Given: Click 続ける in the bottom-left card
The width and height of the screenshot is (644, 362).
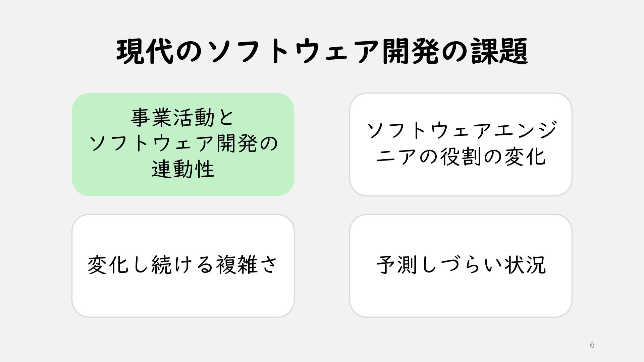Looking at the screenshot, I should pyautogui.click(x=183, y=265).
